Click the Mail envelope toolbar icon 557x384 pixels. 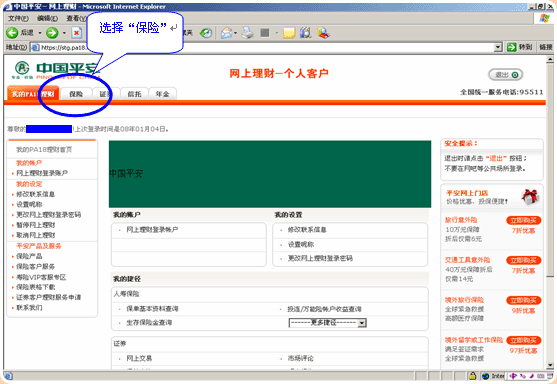(226, 33)
